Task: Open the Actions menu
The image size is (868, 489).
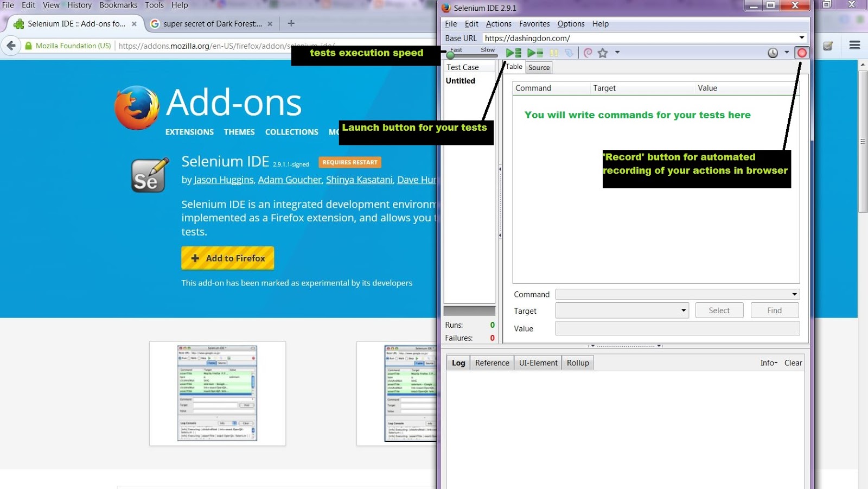Action: [x=499, y=24]
